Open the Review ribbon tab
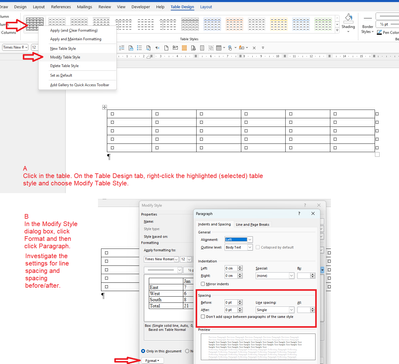Screen dimensions: 399x364 pyautogui.click(x=105, y=7)
